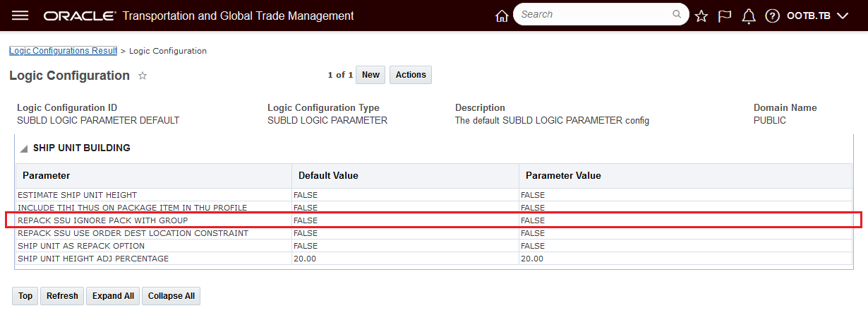Open the flag watchlist icon
Viewport: 868px width, 313px height.
[725, 16]
